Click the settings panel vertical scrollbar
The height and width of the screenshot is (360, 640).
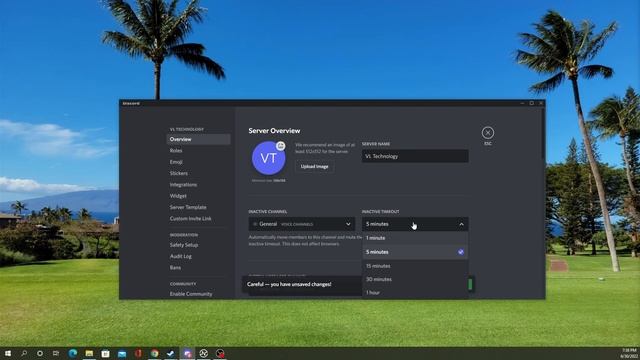point(543,133)
